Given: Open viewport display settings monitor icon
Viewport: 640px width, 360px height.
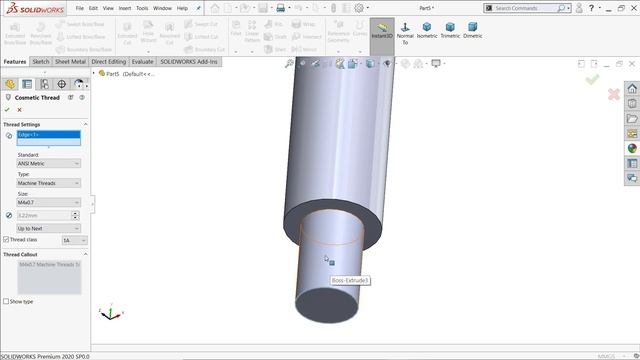Looking at the screenshot, I should [x=436, y=63].
